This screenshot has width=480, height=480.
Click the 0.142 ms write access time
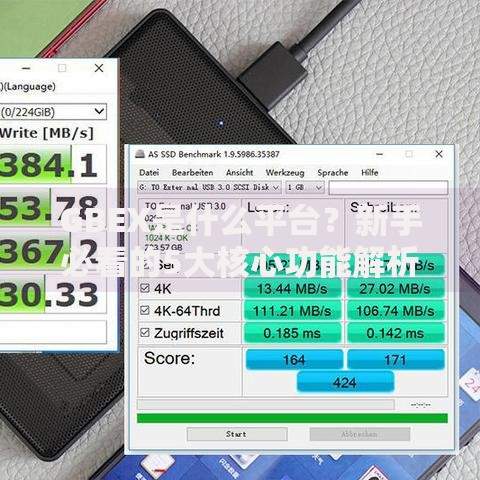pos(395,333)
